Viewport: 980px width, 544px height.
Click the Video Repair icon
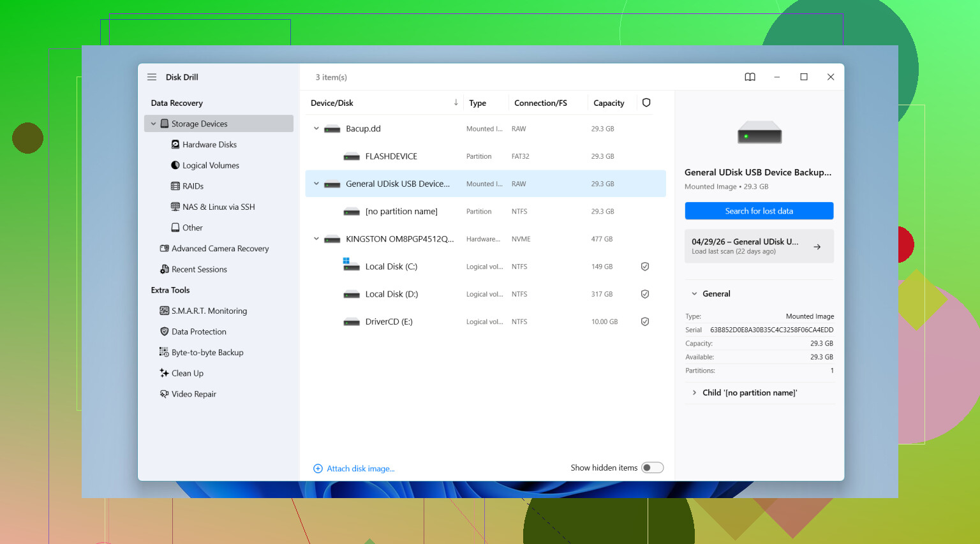coord(165,394)
